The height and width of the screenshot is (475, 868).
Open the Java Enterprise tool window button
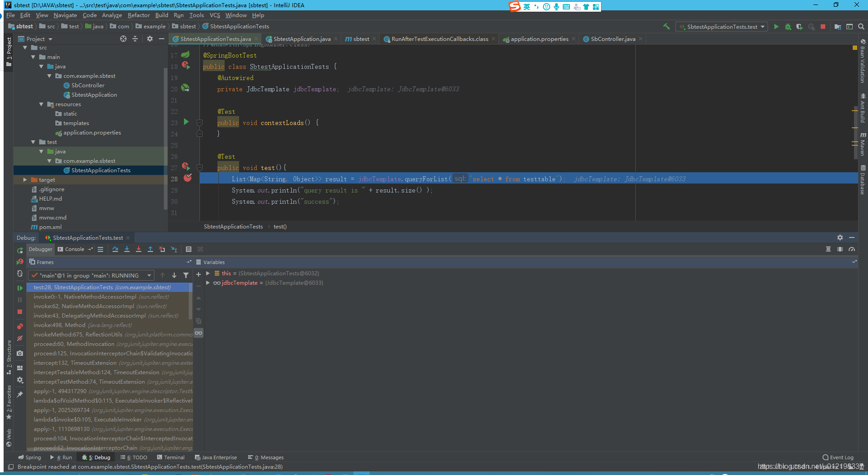pos(216,457)
